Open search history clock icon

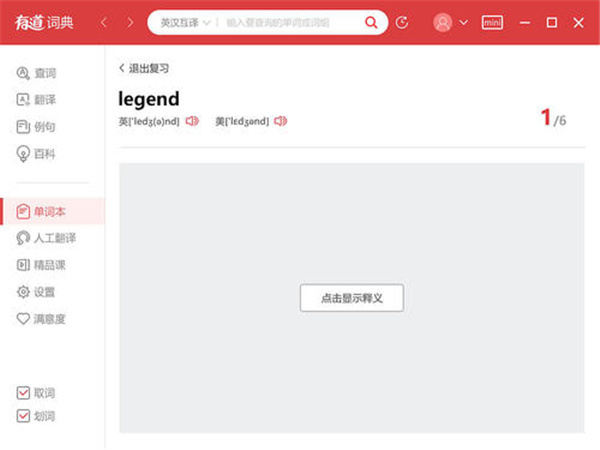coord(401,23)
